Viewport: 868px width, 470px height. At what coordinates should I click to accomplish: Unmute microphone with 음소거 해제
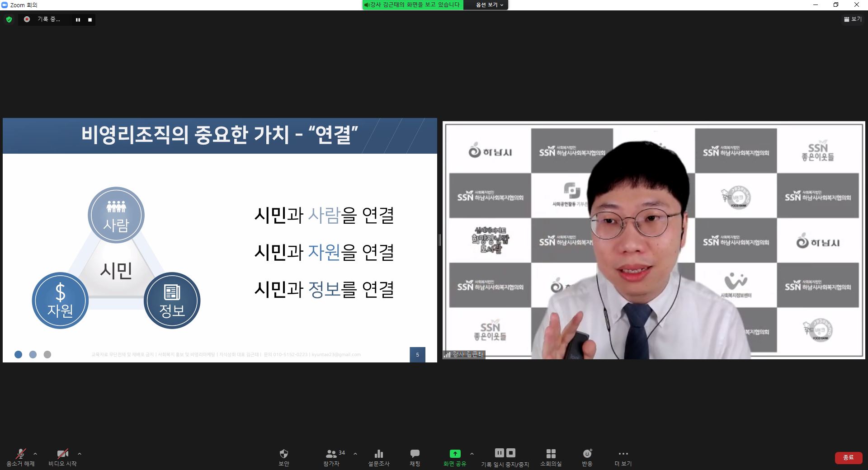(x=20, y=457)
